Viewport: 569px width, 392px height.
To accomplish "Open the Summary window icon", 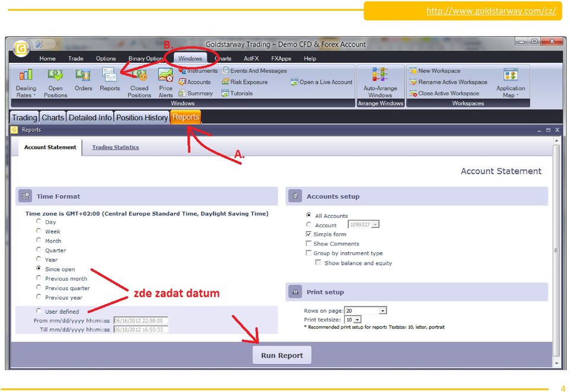I will pos(182,93).
